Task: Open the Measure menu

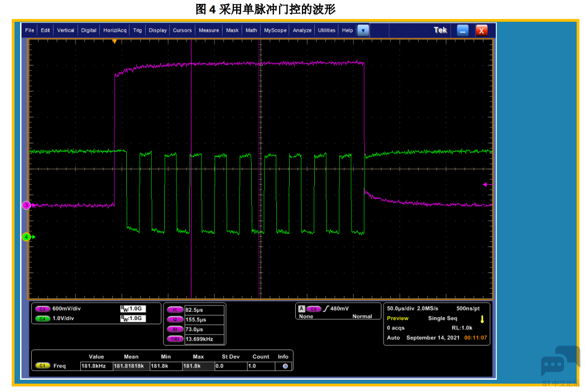Action: coord(209,30)
